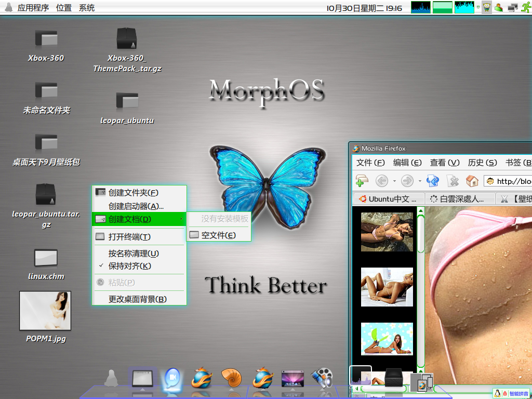
Task: Open the thumbnail of woman on white bed
Action: coord(387,287)
